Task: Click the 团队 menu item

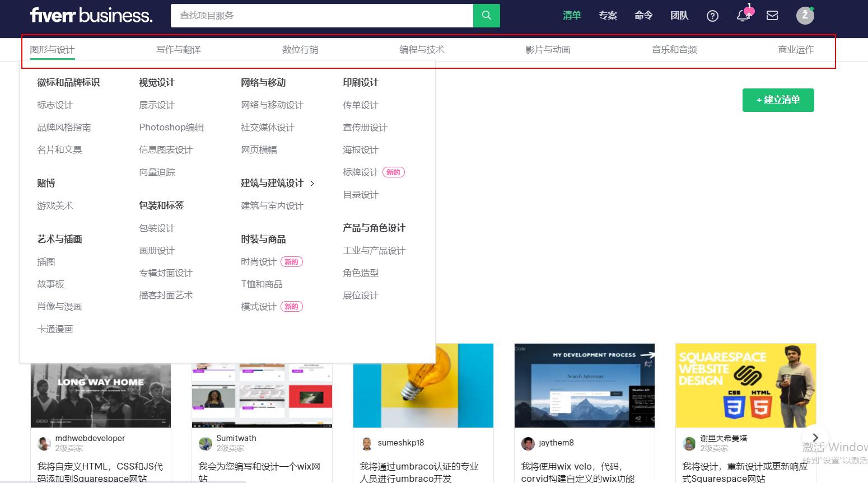Action: tap(679, 16)
